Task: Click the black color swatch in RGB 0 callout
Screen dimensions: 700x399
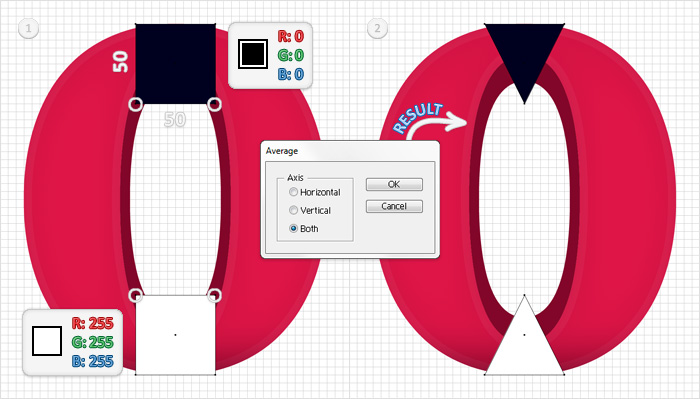Action: [x=253, y=54]
